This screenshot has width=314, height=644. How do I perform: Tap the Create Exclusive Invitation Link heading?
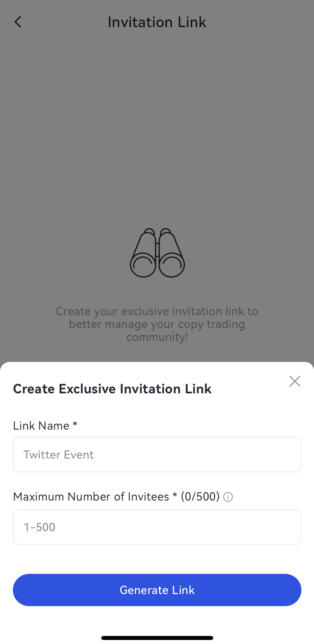[x=112, y=389]
